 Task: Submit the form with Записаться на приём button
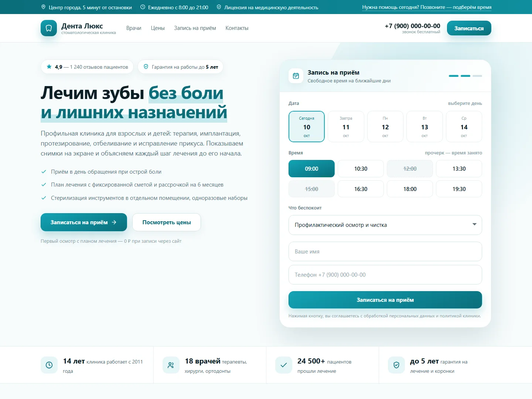(385, 300)
